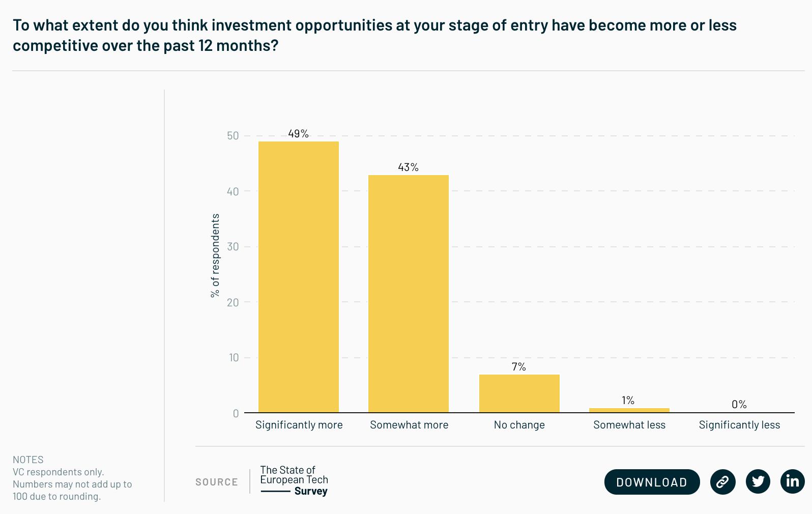Click the No change axis label

click(519, 425)
